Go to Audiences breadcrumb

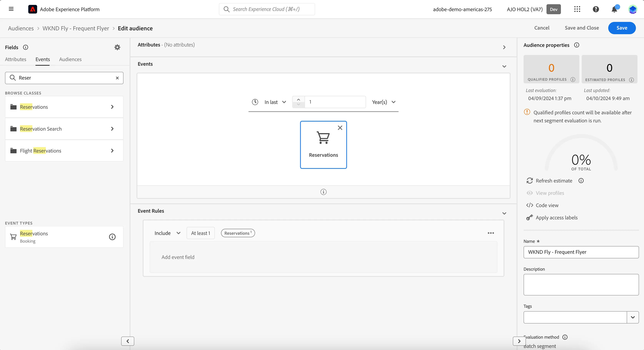(21, 28)
